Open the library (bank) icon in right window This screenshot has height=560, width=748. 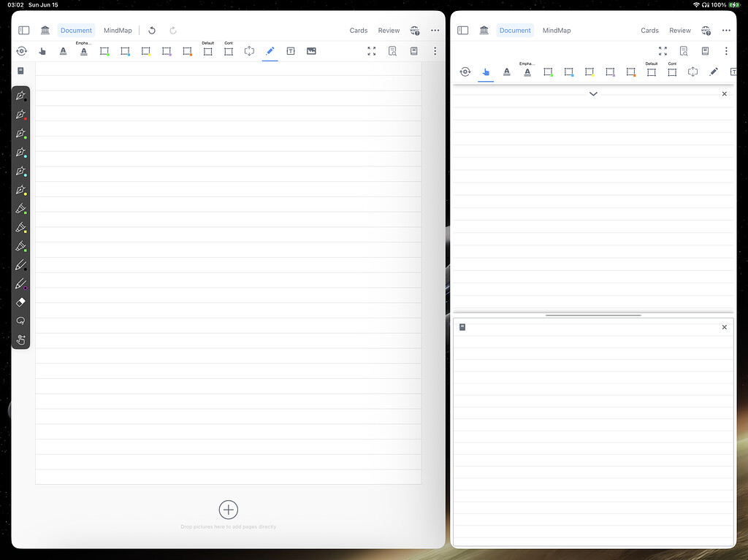[484, 31]
